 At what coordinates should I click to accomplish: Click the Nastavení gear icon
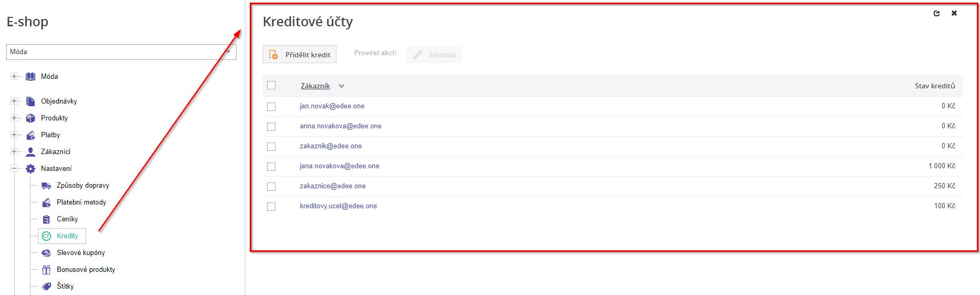30,169
